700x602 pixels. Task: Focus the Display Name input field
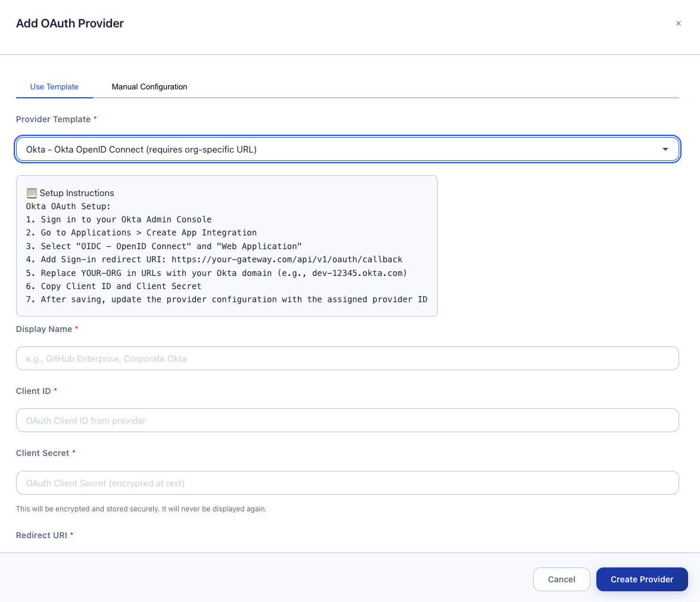(347, 358)
